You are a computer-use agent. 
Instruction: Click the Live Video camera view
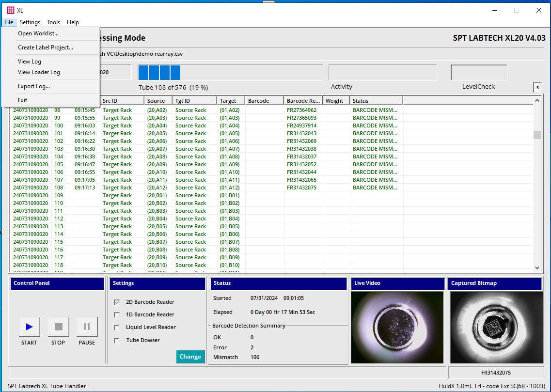point(397,328)
